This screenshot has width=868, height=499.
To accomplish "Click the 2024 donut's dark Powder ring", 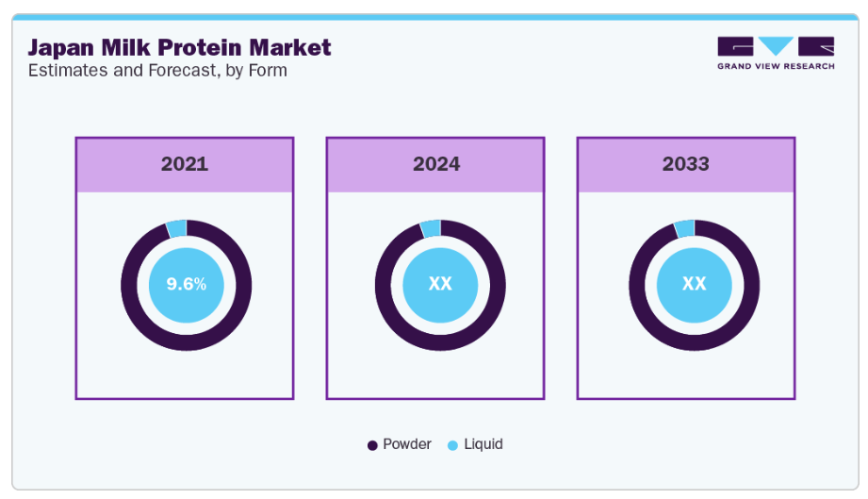I will click(x=440, y=341).
